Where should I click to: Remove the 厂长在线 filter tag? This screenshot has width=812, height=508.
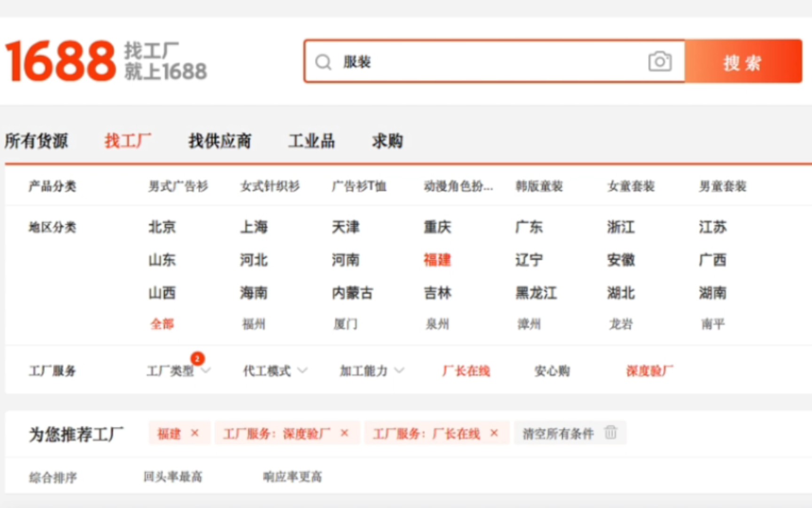coord(494,433)
